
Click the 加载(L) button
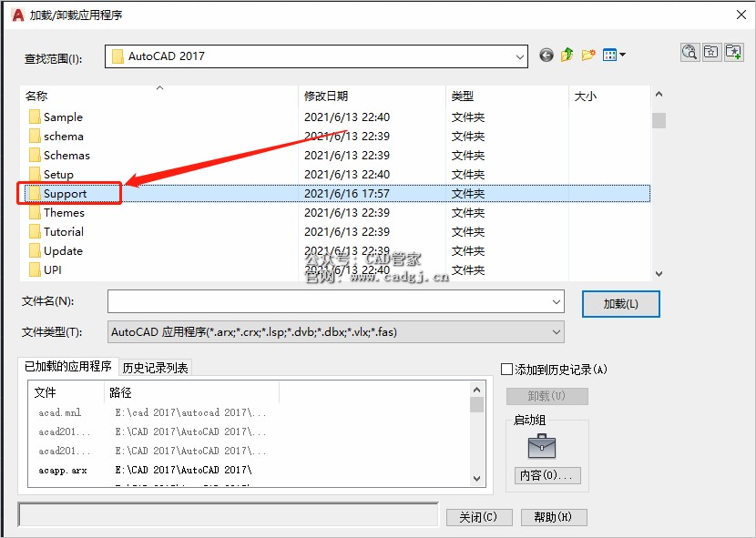coord(621,304)
